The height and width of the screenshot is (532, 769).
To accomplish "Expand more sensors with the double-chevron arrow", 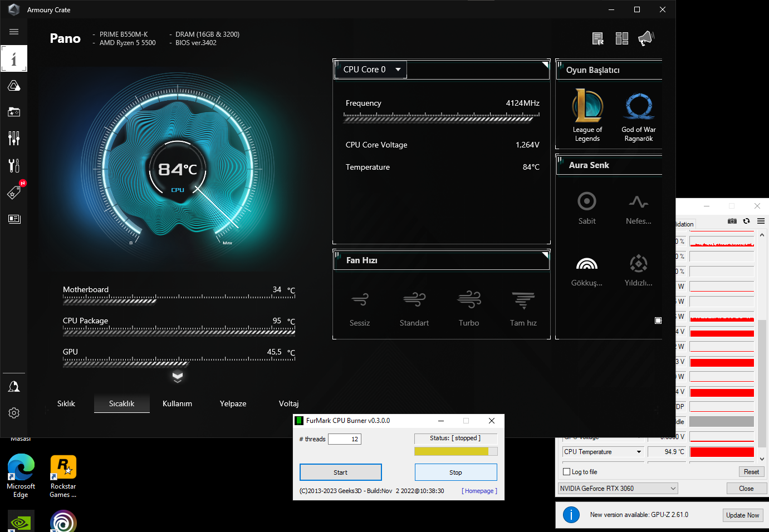I will pos(178,377).
